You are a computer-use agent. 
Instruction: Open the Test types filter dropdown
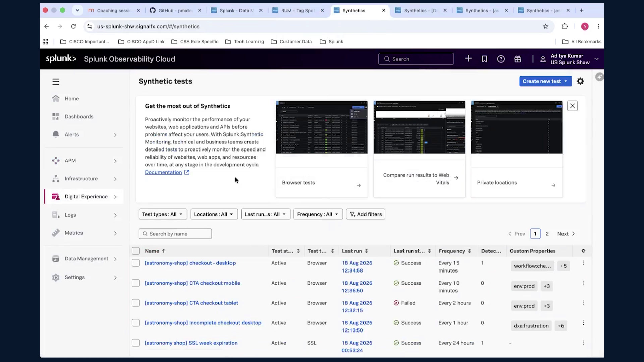pyautogui.click(x=163, y=214)
